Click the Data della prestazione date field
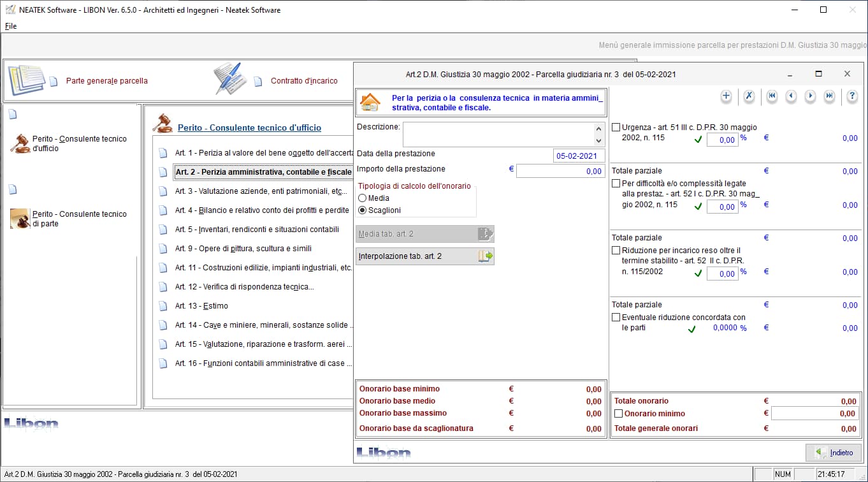Viewport: 868px width, 482px height. tap(579, 156)
